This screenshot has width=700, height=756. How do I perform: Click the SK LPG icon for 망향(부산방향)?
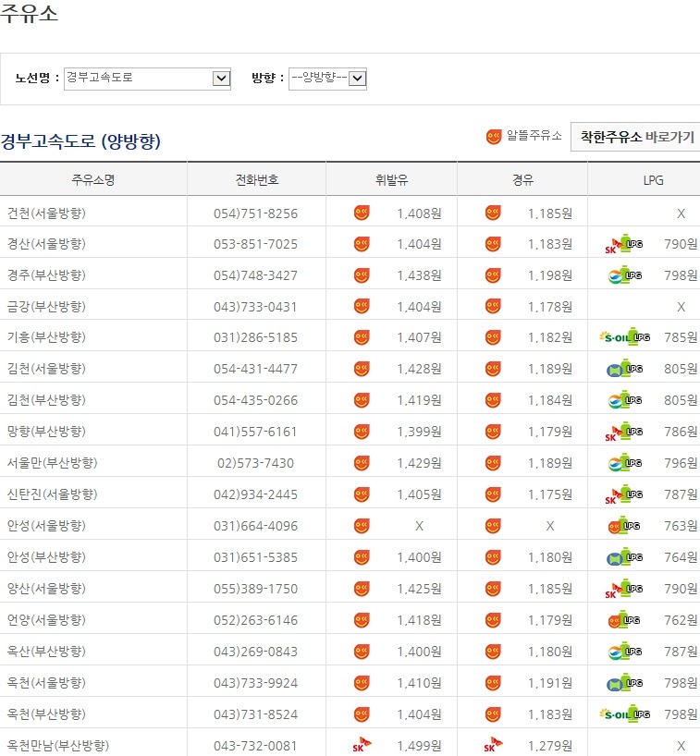click(624, 432)
